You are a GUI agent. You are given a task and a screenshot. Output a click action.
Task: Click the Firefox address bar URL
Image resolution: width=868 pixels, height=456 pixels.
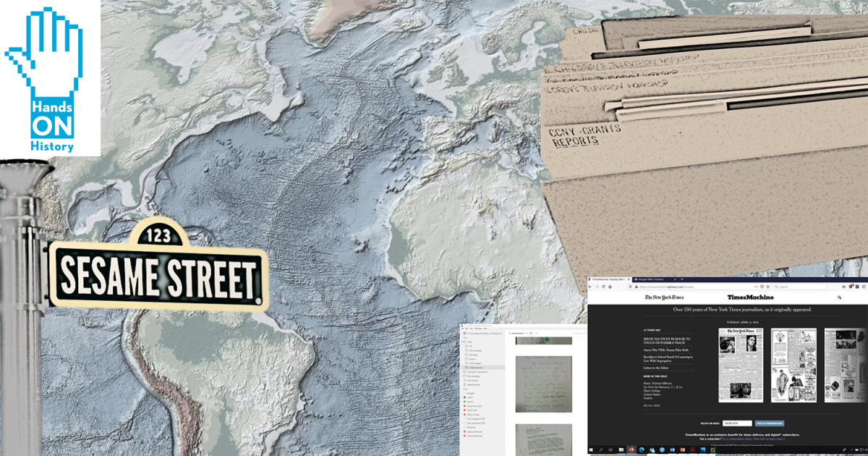pyautogui.click(x=666, y=287)
